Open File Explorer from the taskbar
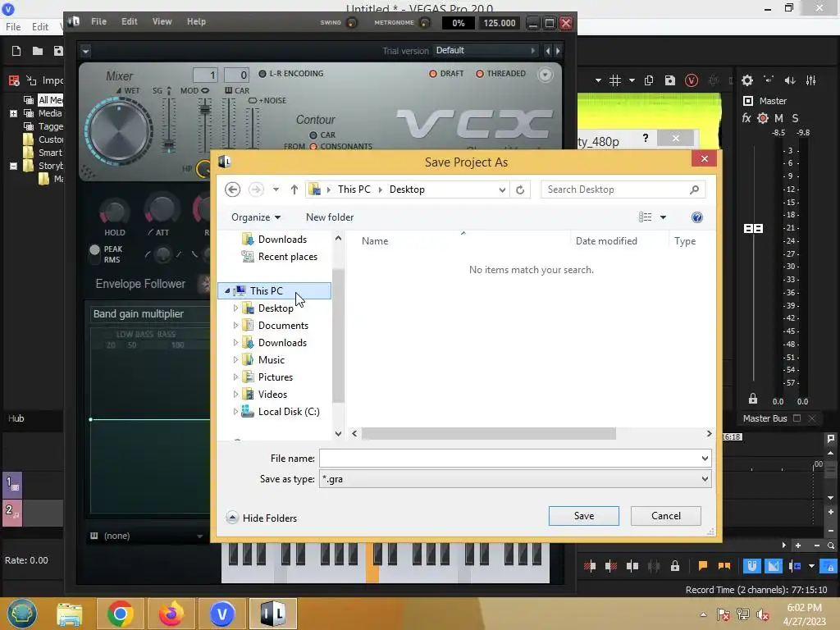This screenshot has width=840, height=630. click(x=70, y=614)
